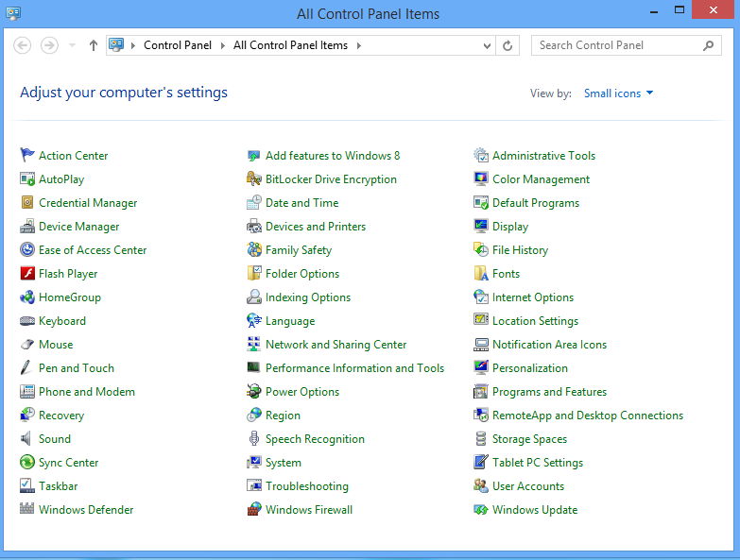Click the Power Options icon
Screen dimensions: 740x560
[254, 392]
